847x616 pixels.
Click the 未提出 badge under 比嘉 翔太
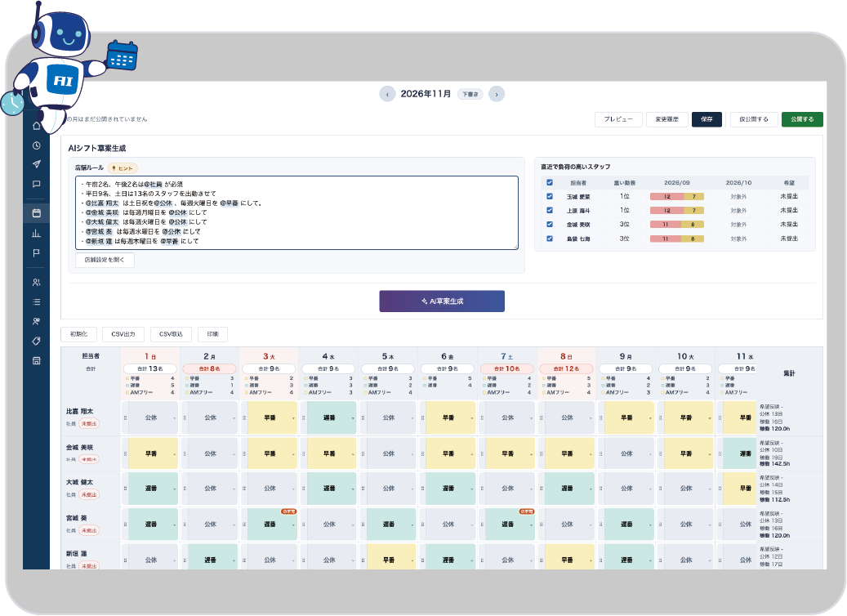tap(89, 424)
